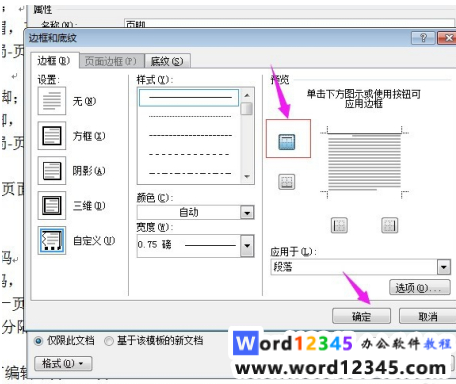Screen dimensions: 456x384
Task: Click the help question mark button
Action: (423, 38)
